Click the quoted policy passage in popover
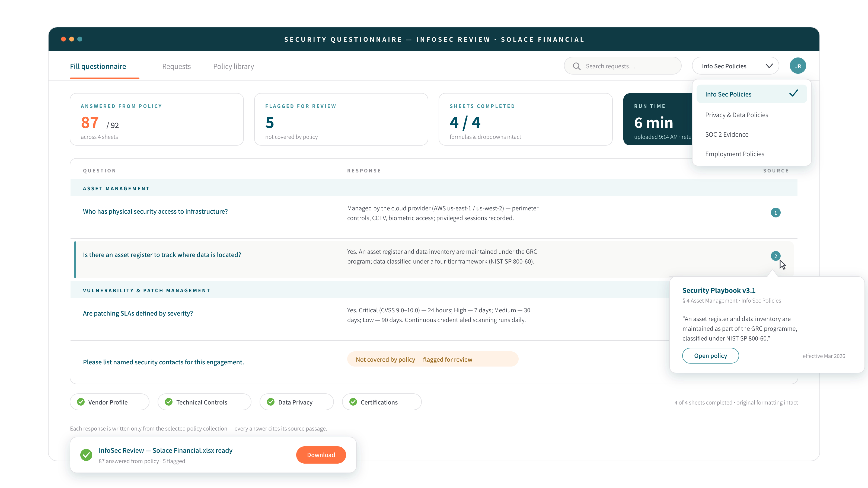This screenshot has height=488, width=868. (740, 328)
